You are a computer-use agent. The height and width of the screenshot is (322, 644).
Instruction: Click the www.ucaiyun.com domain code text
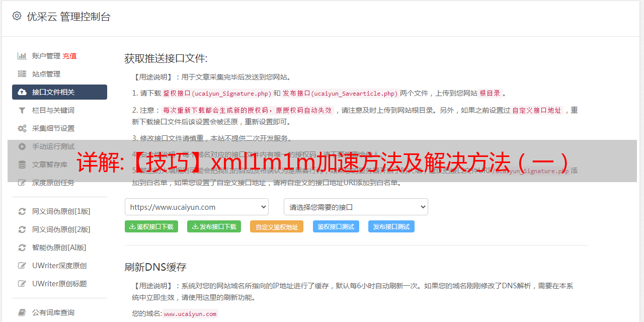[x=190, y=314]
